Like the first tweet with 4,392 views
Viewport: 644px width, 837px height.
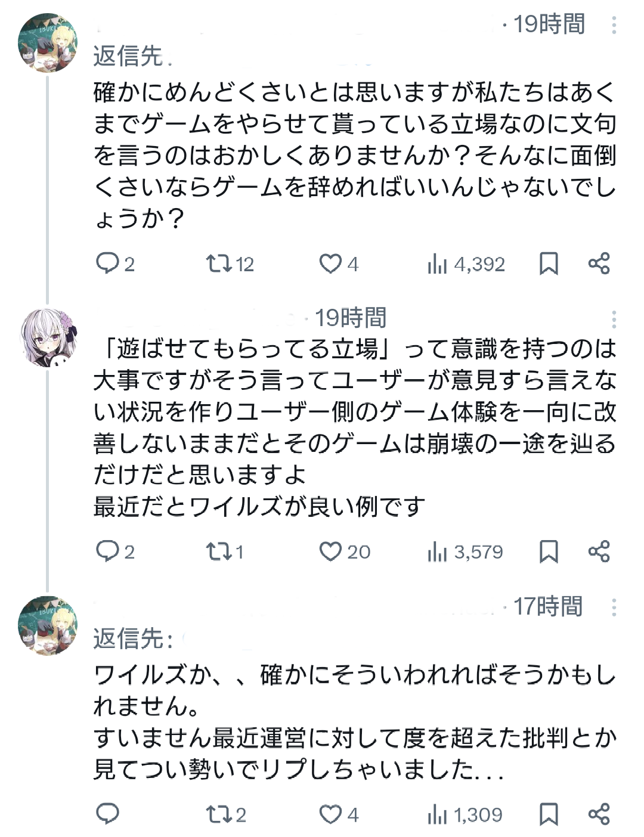coord(330,263)
